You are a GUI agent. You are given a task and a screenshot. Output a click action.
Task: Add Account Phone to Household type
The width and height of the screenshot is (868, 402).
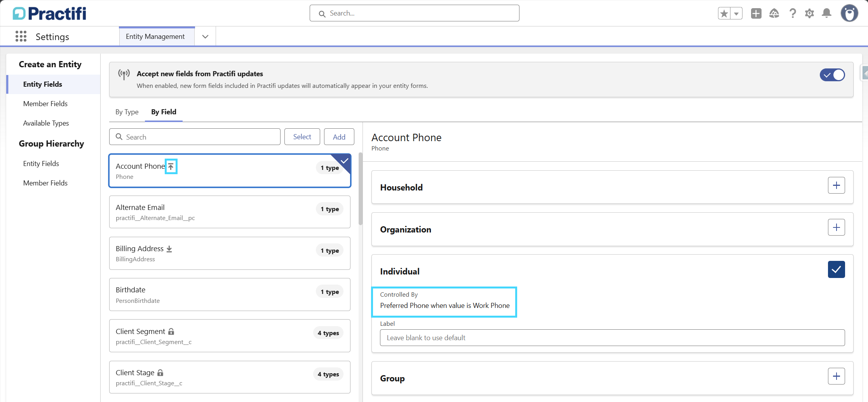pos(836,185)
